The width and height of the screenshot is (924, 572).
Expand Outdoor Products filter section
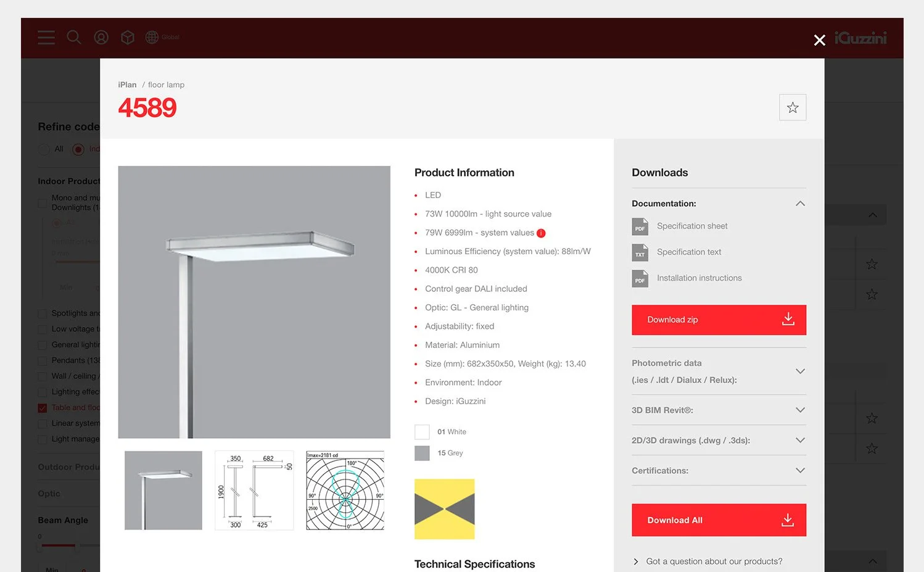click(x=68, y=467)
